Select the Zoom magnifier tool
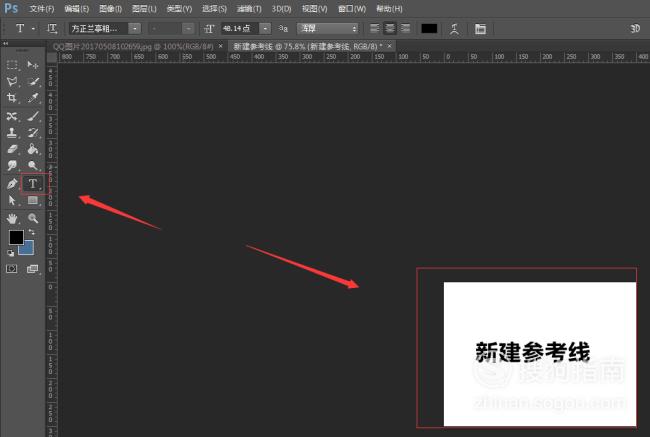This screenshot has width=650, height=437. coord(32,218)
